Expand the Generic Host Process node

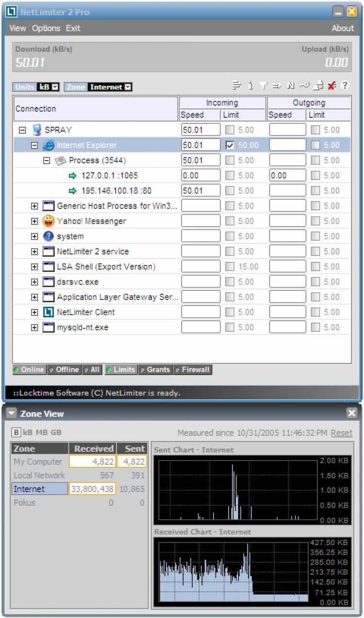34,206
